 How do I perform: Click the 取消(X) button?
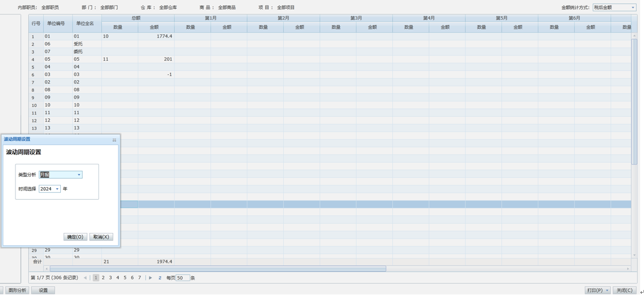(x=101, y=237)
